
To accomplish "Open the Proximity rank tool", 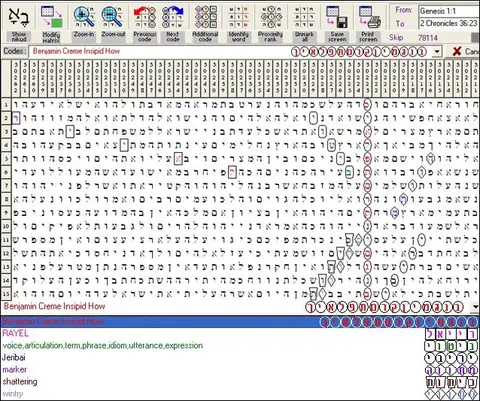I will [x=270, y=23].
